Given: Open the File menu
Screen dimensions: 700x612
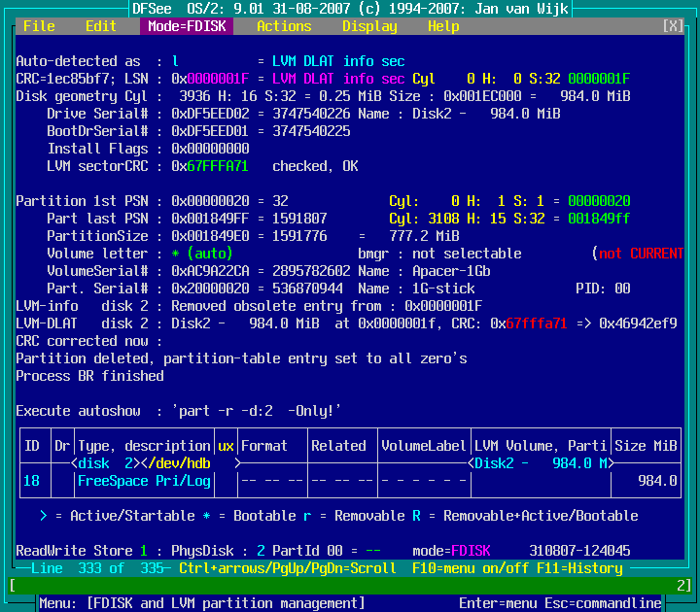Looking at the screenshot, I should 39,26.
